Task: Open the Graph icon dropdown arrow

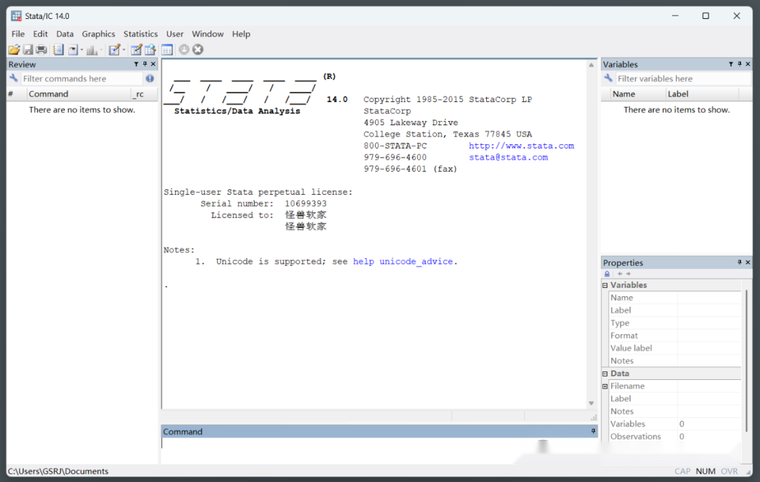Action: (x=101, y=49)
